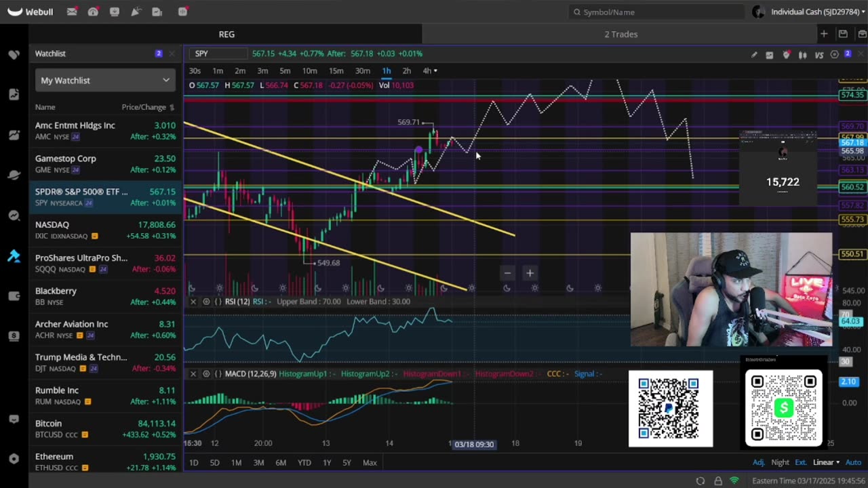
Task: Toggle RSI indicator visibility eye icon
Action: pos(206,302)
